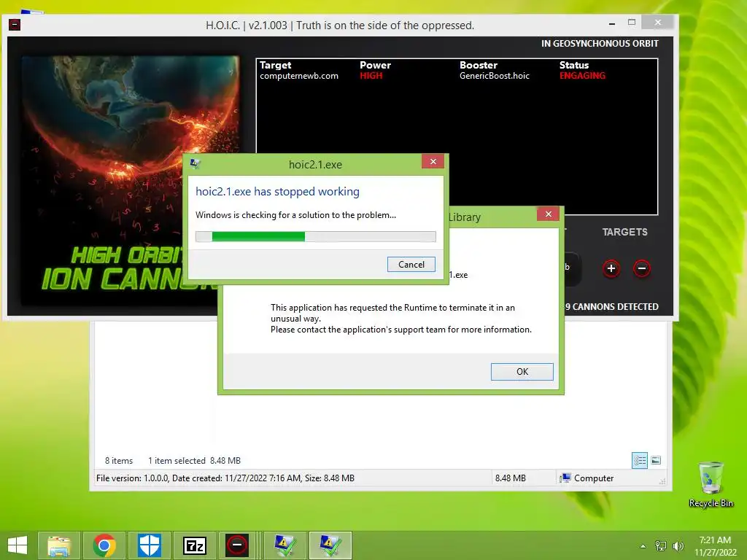Screen dimensions: 747x560
Task: Click OK in the Runtime Library error dialog
Action: (522, 371)
